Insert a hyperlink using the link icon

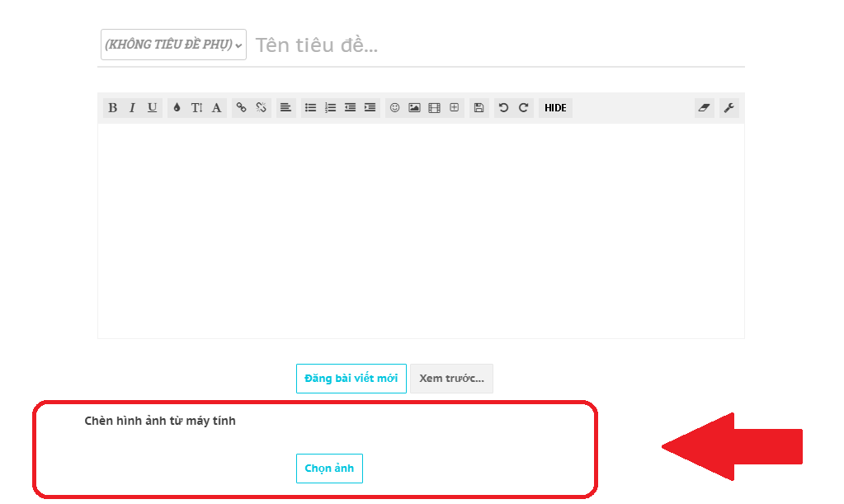pos(241,107)
